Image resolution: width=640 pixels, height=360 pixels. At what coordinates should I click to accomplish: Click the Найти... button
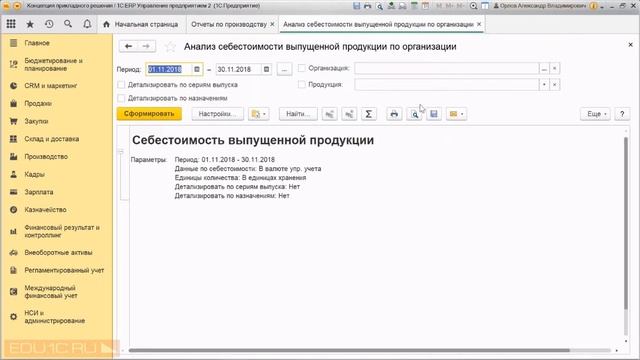[x=298, y=114]
